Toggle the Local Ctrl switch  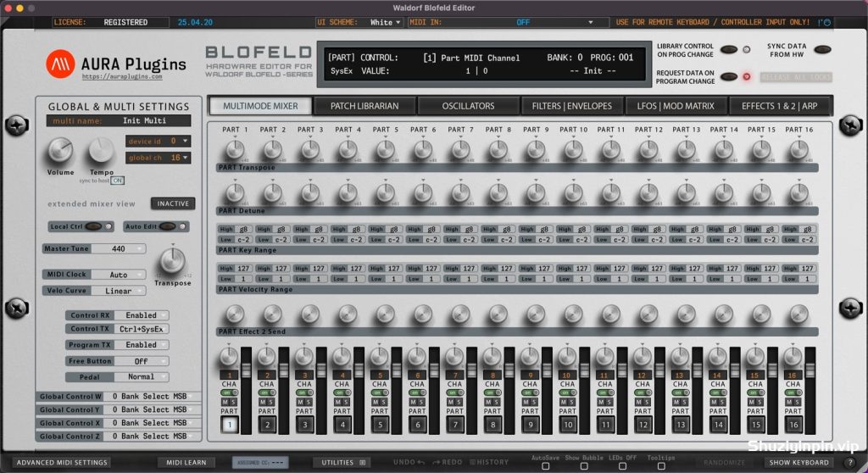coord(93,226)
